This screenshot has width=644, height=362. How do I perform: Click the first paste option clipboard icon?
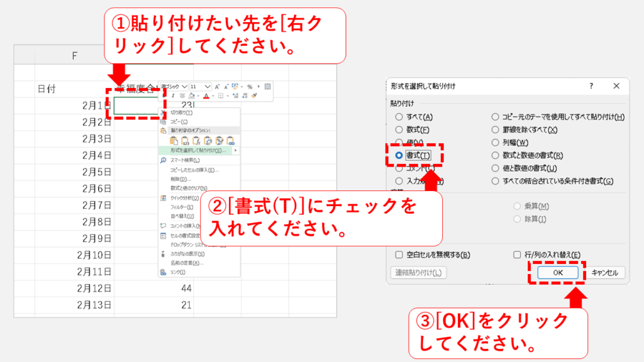pos(174,140)
